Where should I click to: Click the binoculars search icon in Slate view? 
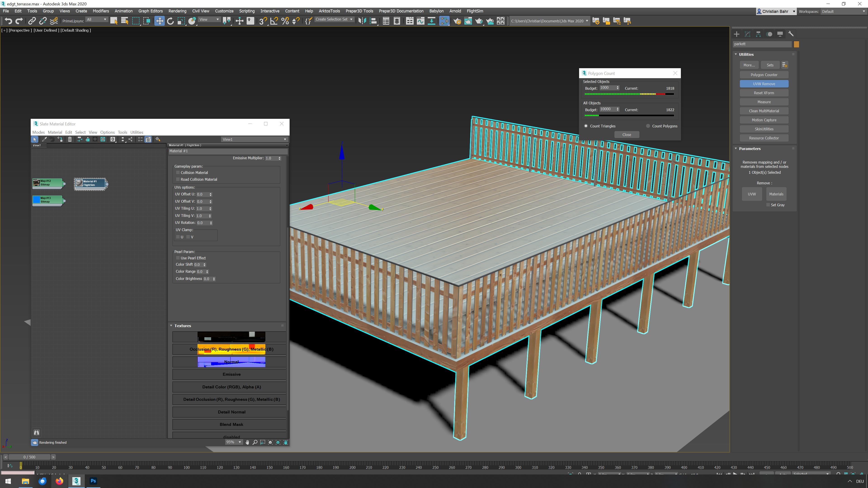click(36, 432)
